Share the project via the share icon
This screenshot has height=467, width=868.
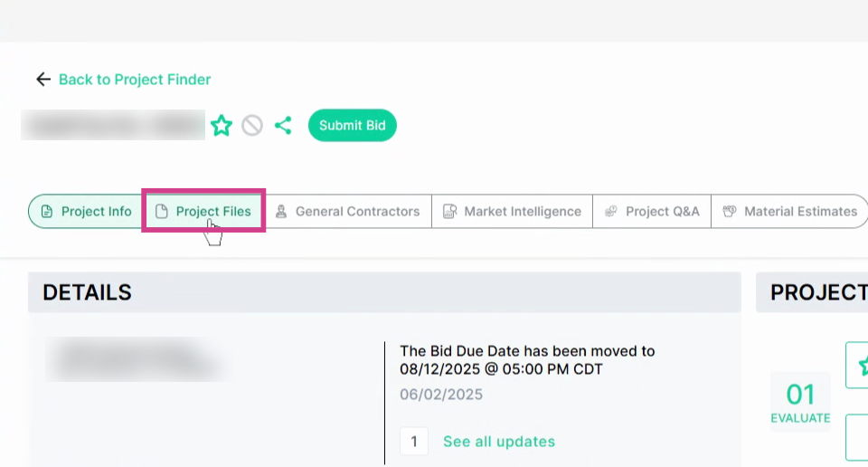coord(283,125)
